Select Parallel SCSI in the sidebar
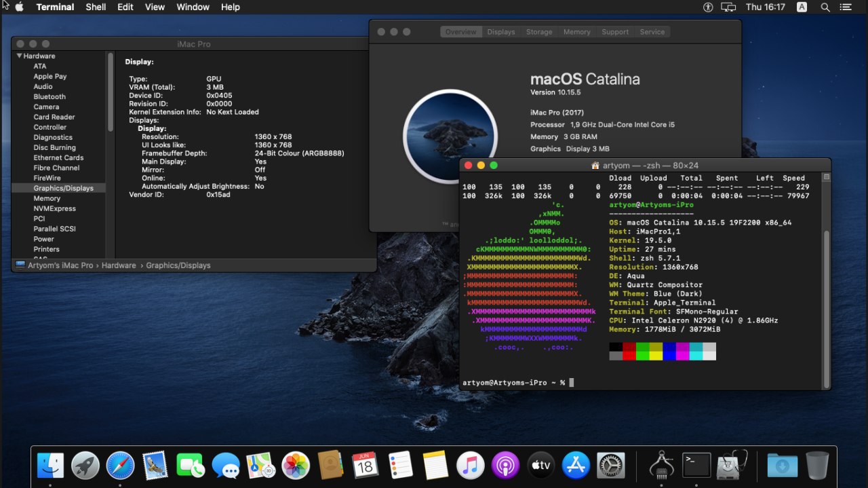868x488 pixels. pyautogui.click(x=54, y=229)
